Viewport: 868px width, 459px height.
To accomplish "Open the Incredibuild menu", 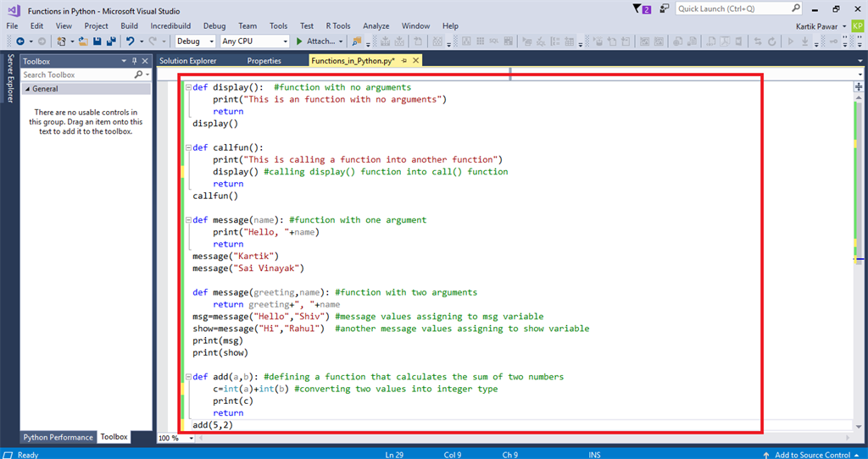I will pyautogui.click(x=171, y=26).
